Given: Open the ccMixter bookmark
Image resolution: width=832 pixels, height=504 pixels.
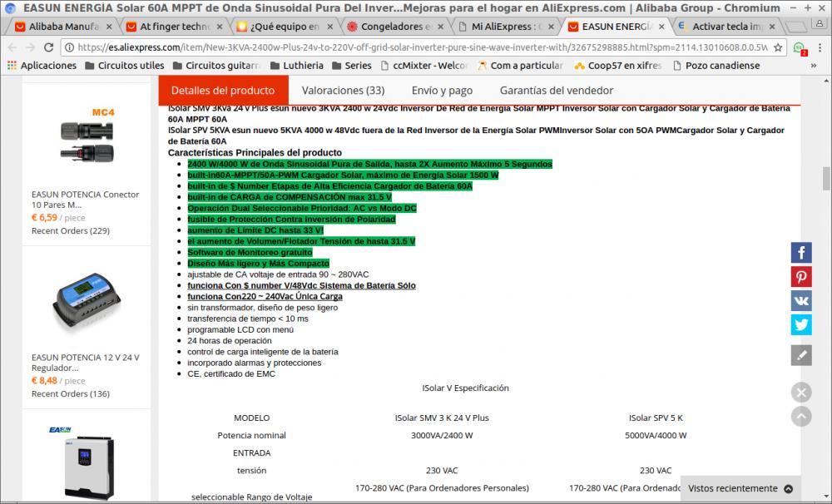Looking at the screenshot, I should [x=424, y=66].
